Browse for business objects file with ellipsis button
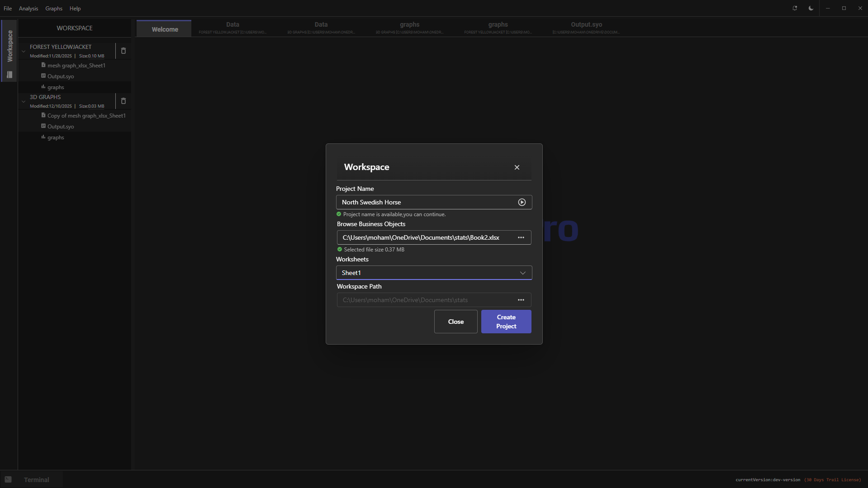 click(x=521, y=237)
